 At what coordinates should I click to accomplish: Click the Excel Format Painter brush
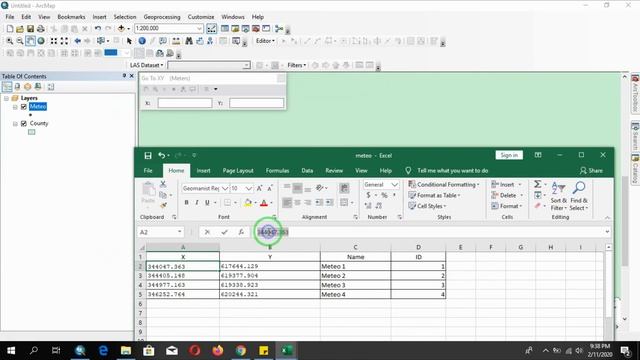163,205
